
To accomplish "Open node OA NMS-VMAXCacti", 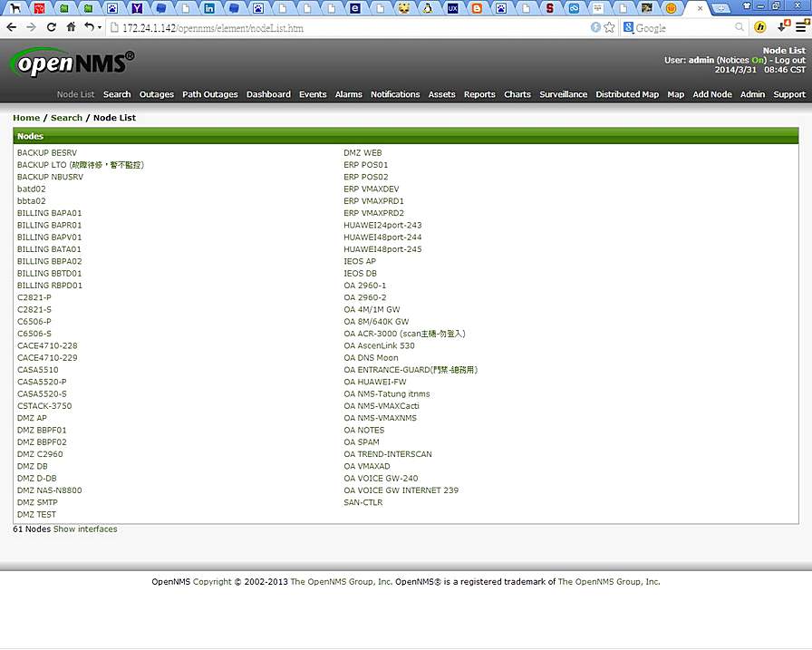I will click(382, 405).
